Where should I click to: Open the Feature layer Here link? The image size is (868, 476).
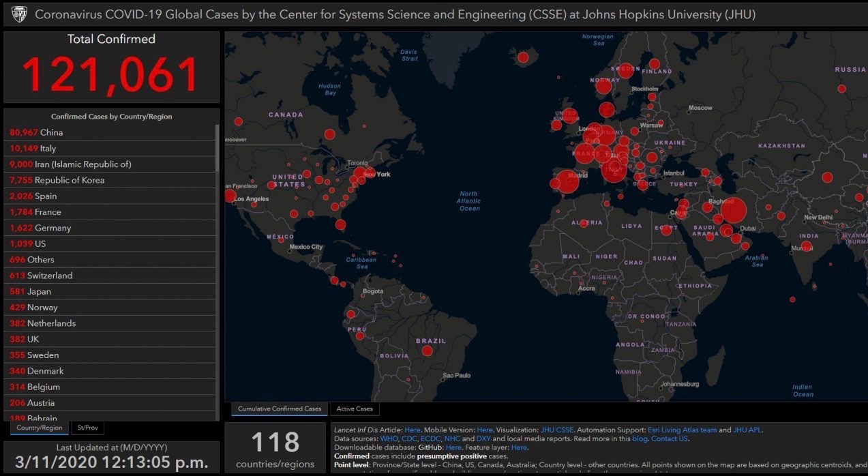coord(519,447)
